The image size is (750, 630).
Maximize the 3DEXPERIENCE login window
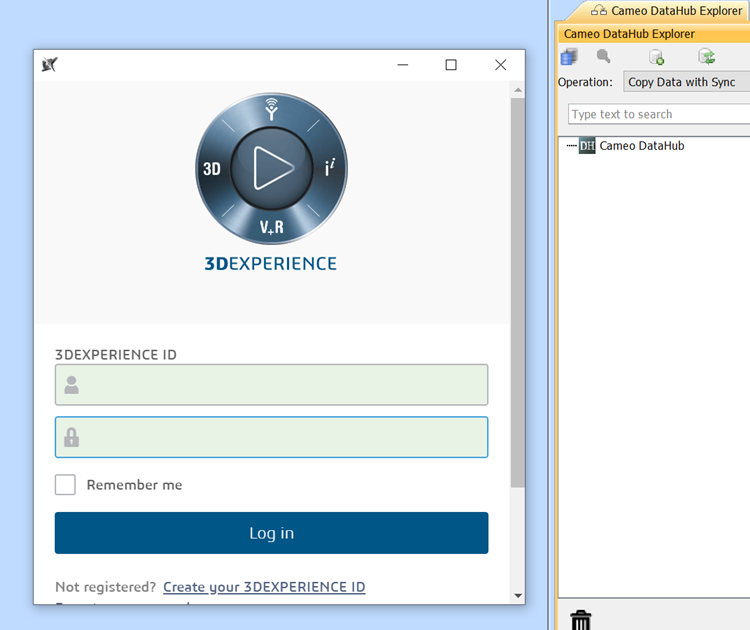(451, 65)
